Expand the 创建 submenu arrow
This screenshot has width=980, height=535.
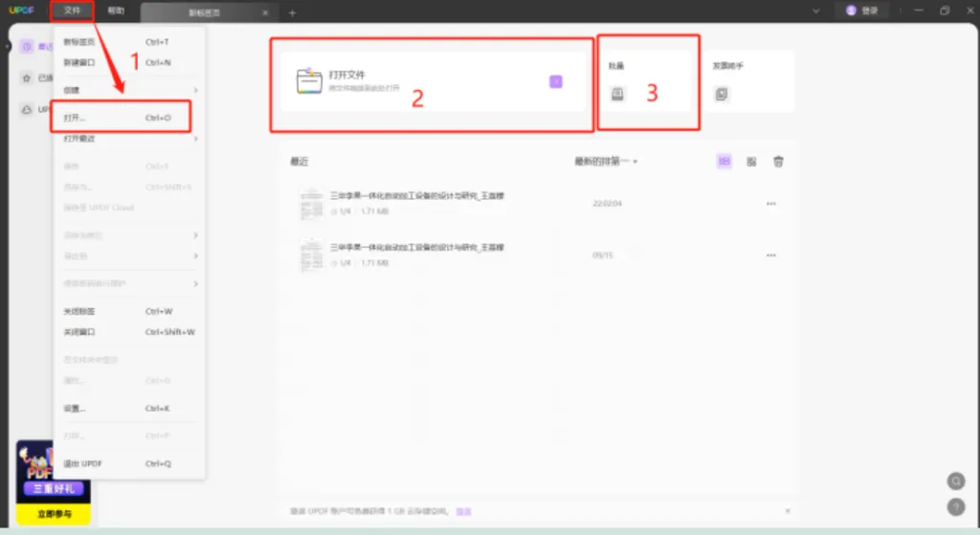pos(195,90)
